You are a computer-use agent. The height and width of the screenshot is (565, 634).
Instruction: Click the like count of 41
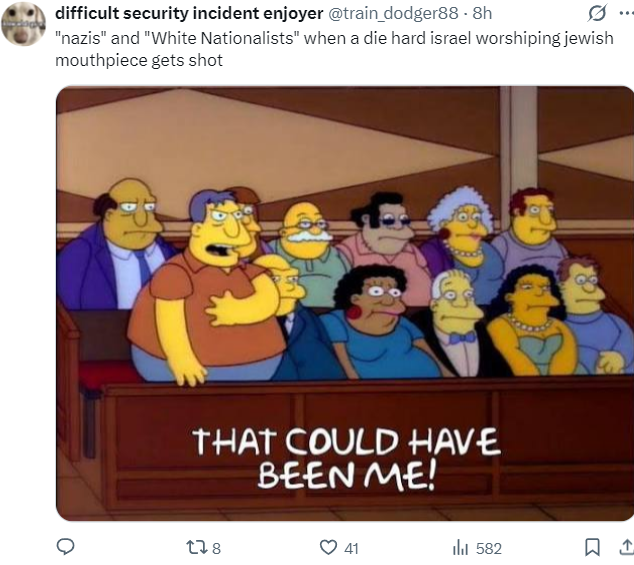tap(351, 548)
